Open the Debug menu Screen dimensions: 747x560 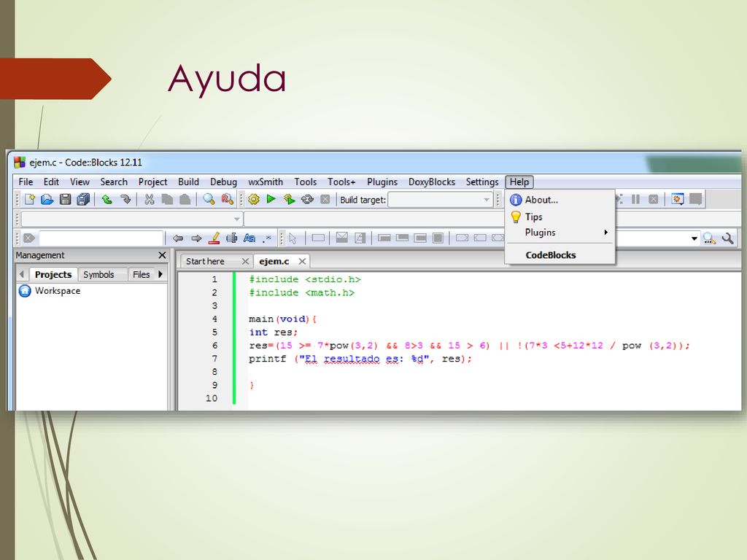[x=223, y=182]
